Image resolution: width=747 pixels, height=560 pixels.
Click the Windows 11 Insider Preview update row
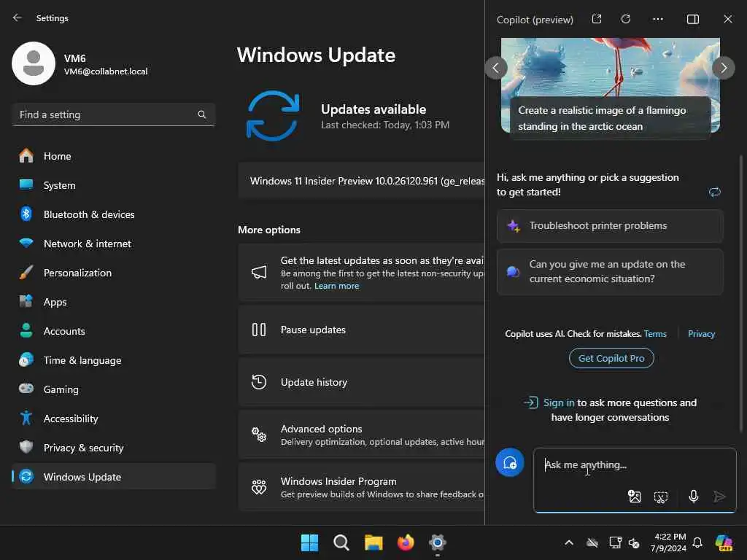(x=362, y=181)
